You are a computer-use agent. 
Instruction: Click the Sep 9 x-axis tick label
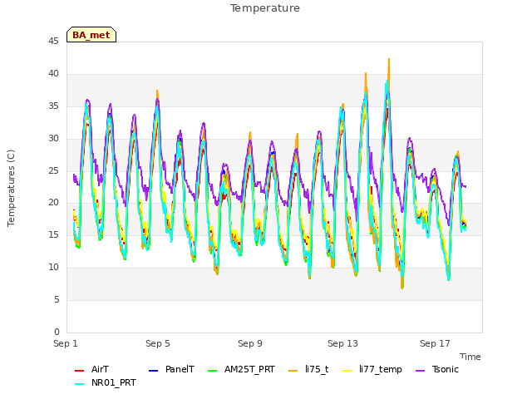(x=250, y=343)
